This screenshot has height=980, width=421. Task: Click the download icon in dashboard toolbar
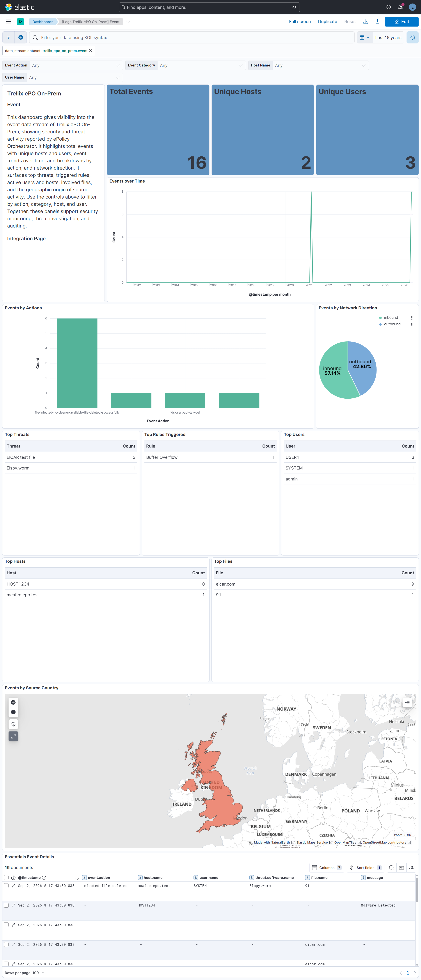[x=366, y=22]
